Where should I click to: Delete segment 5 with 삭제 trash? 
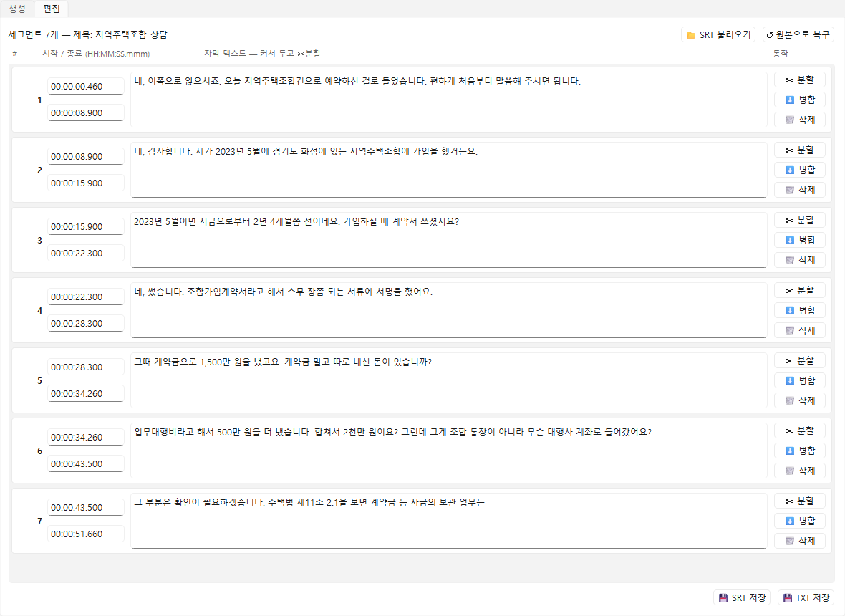click(x=800, y=400)
